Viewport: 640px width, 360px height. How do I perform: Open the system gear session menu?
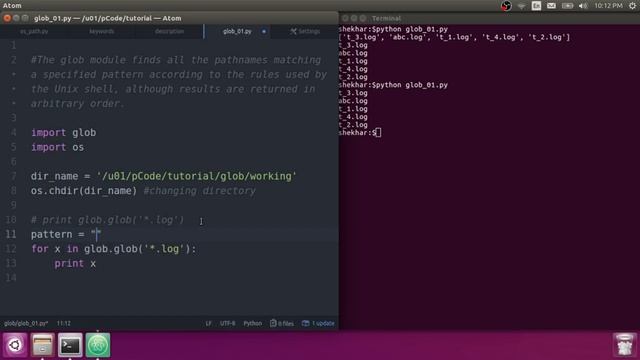click(633, 6)
